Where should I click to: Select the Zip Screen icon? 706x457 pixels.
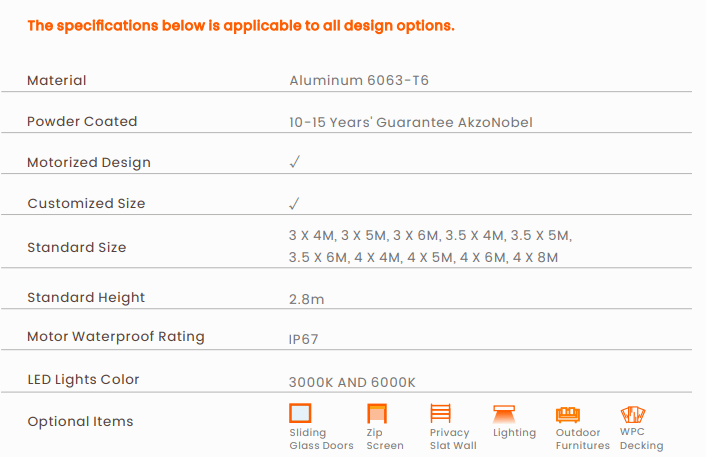click(x=377, y=413)
